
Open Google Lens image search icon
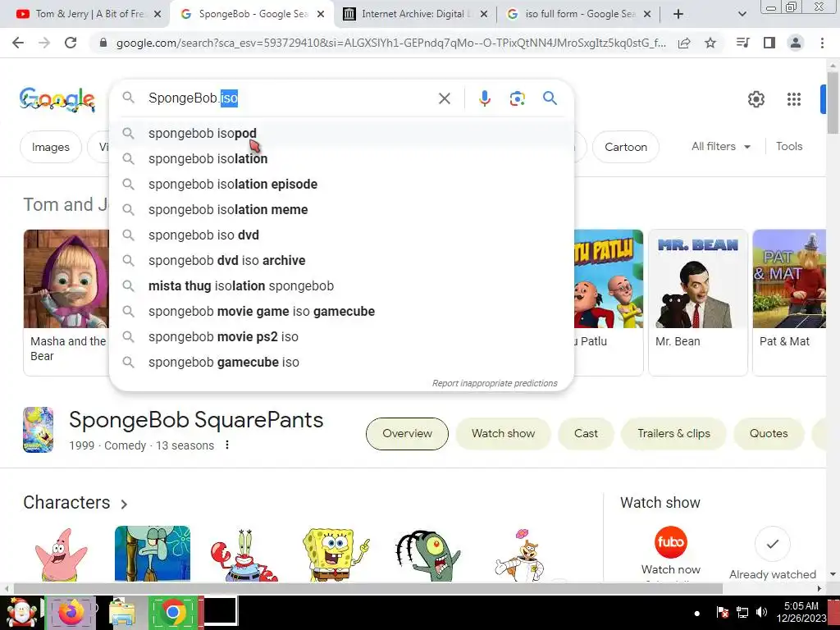517,98
